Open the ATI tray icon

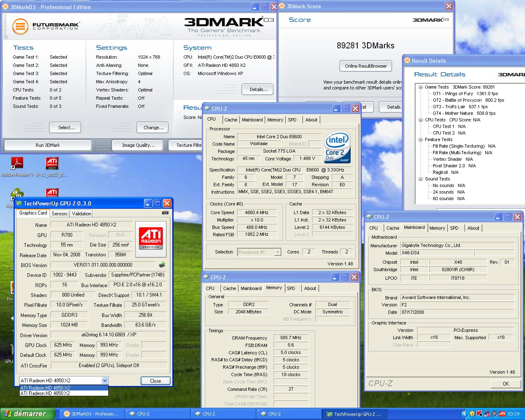(x=502, y=414)
